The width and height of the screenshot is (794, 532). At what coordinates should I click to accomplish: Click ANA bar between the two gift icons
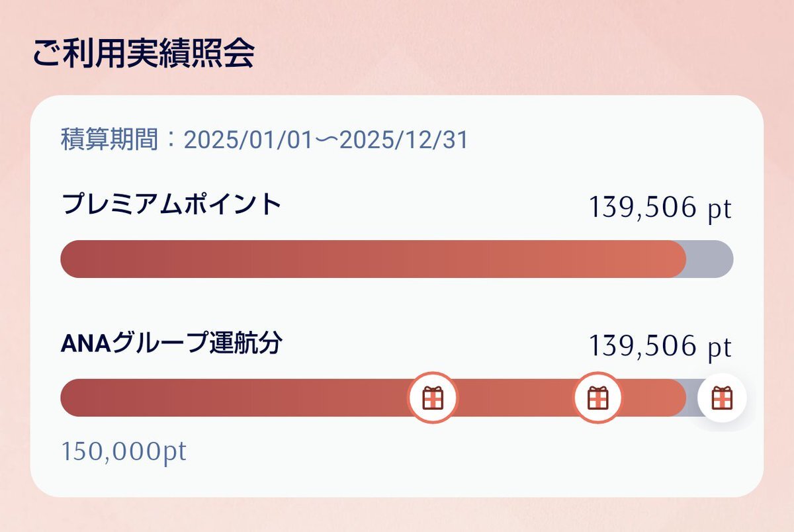click(x=515, y=398)
